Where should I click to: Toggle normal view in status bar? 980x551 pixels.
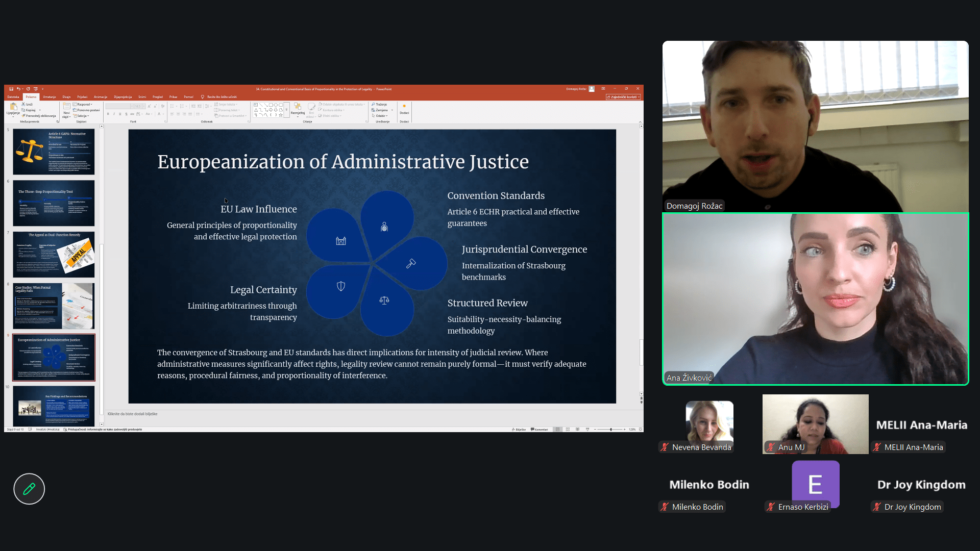[558, 430]
